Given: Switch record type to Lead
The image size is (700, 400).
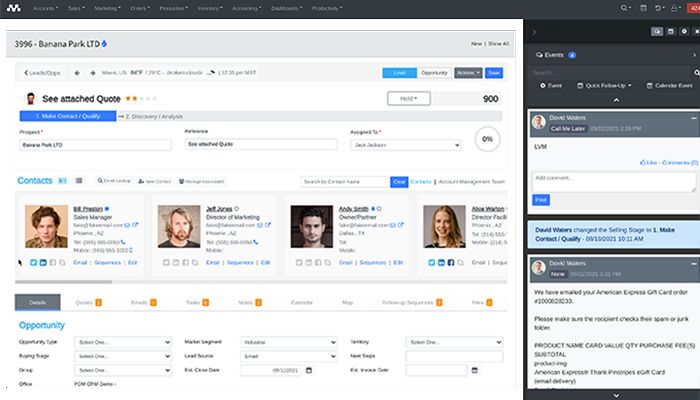Looking at the screenshot, I should 400,73.
